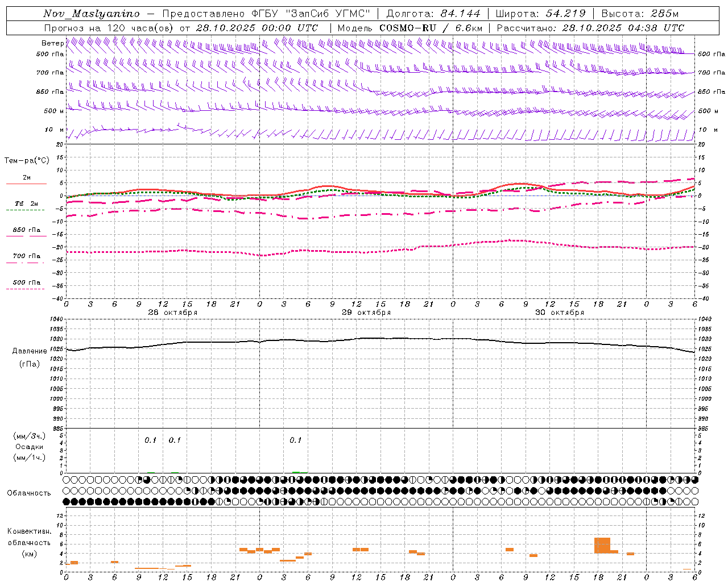Viewport: 728px width, 582px height.
Task: Click the left 500 гПа wind level label
Action: 50,54
